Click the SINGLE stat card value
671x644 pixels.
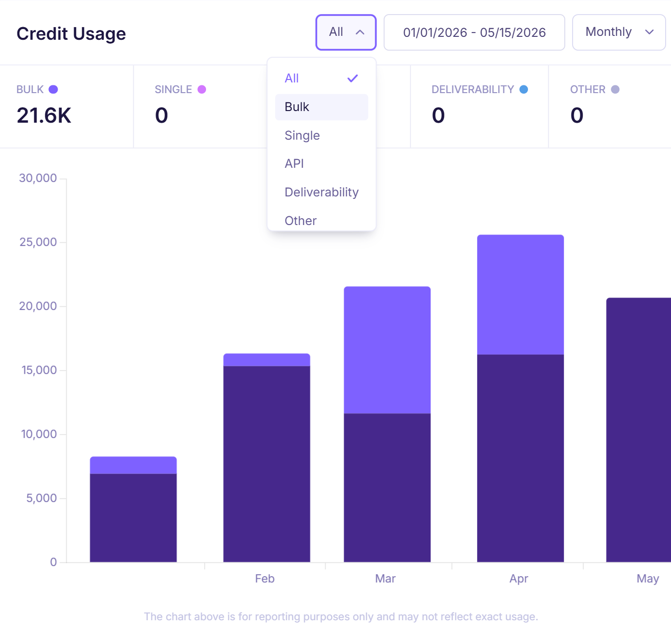coord(161,116)
